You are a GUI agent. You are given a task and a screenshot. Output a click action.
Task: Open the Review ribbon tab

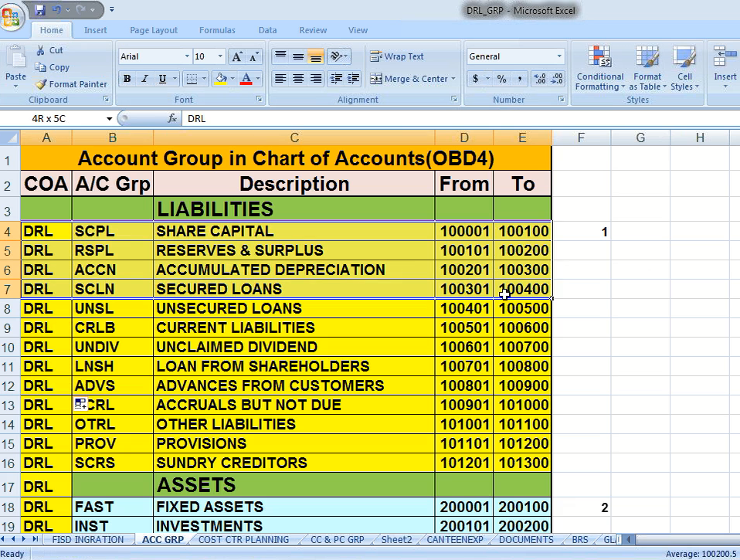tap(313, 30)
